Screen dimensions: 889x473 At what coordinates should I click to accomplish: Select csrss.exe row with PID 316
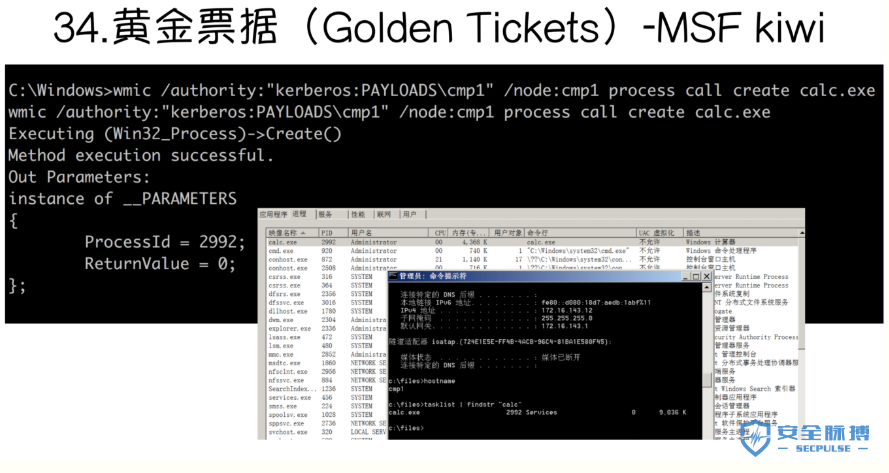327,277
